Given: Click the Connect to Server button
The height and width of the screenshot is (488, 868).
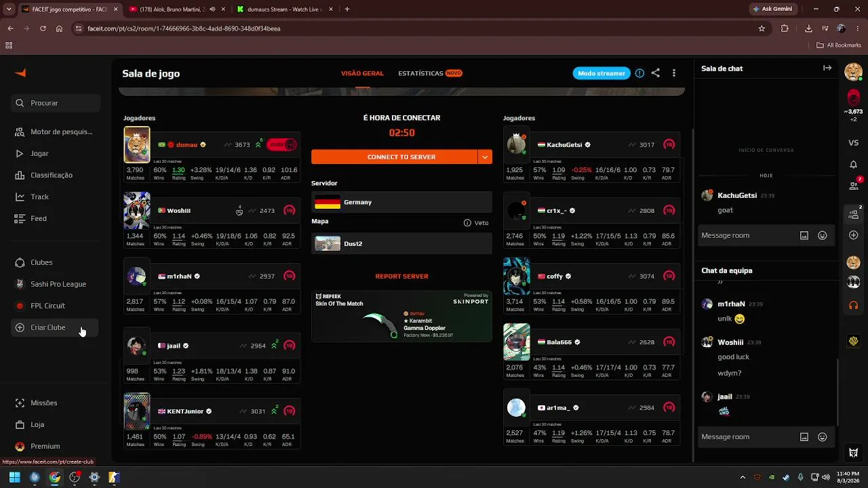Looking at the screenshot, I should 394,157.
